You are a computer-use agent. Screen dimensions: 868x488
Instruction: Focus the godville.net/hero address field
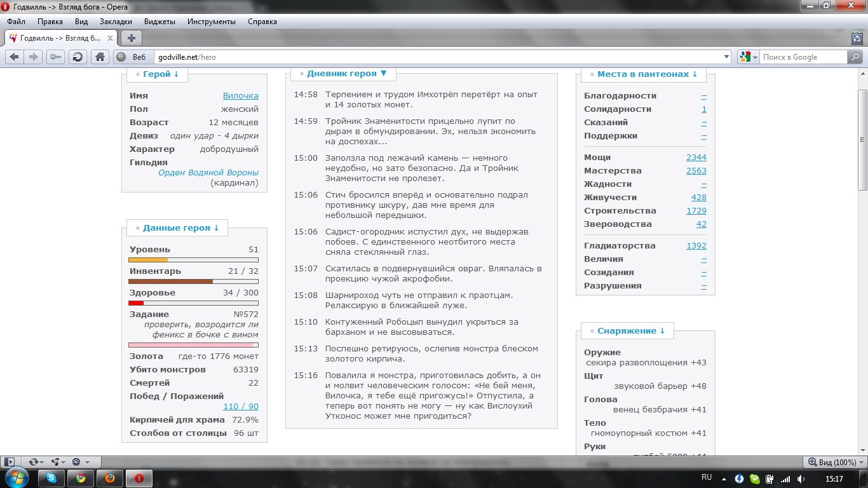437,57
